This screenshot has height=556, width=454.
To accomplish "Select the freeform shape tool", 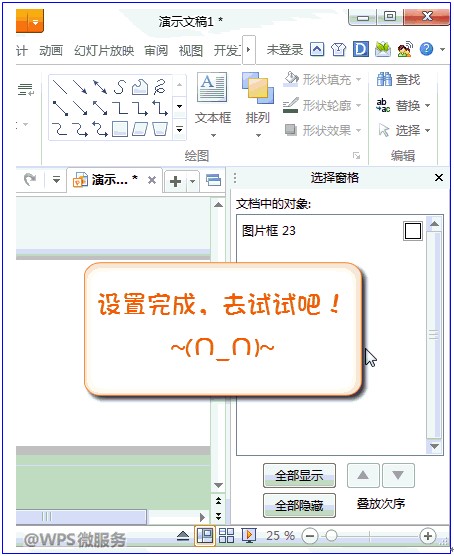I will click(140, 87).
